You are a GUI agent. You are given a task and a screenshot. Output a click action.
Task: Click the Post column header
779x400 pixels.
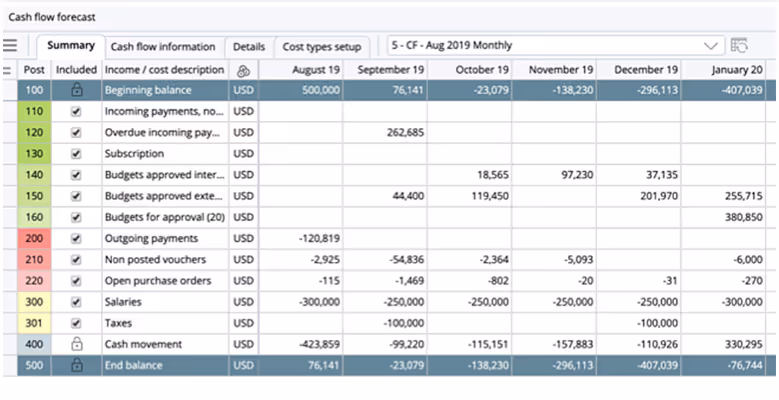pyautogui.click(x=34, y=70)
